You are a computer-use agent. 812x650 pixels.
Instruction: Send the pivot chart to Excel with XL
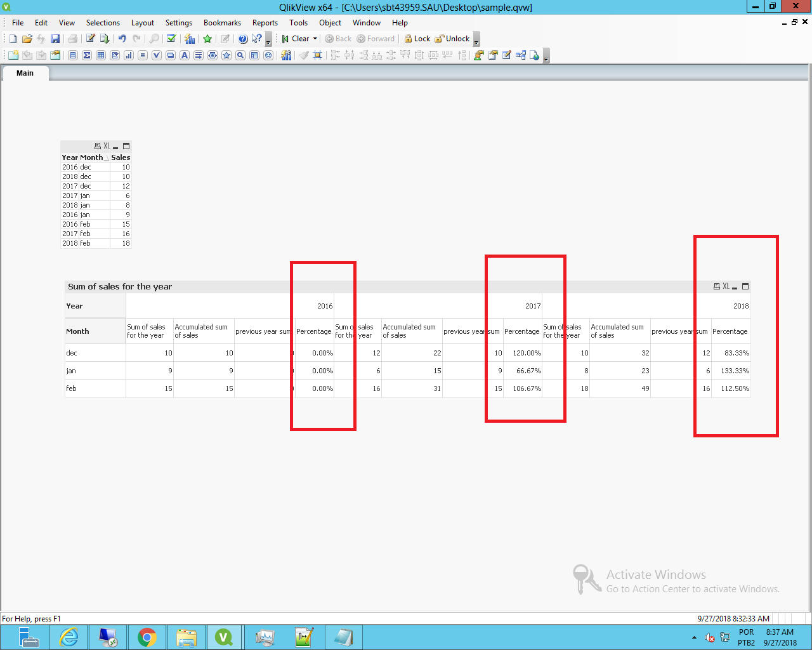coord(726,286)
